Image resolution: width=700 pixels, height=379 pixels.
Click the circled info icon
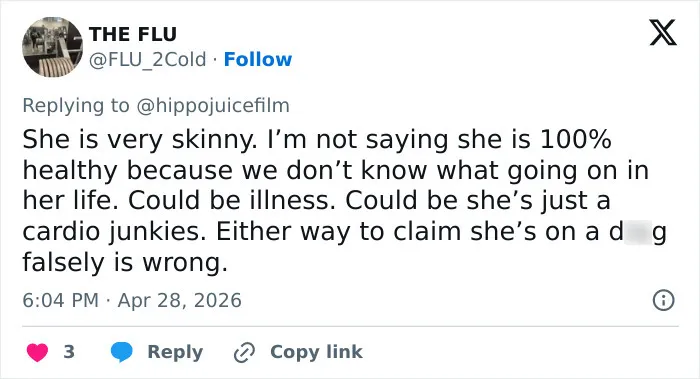[x=663, y=300]
